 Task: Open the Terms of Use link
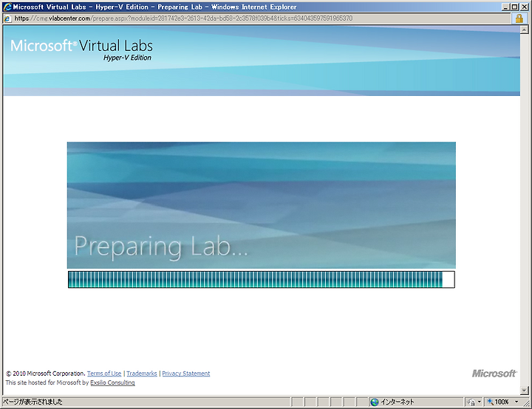(x=104, y=374)
